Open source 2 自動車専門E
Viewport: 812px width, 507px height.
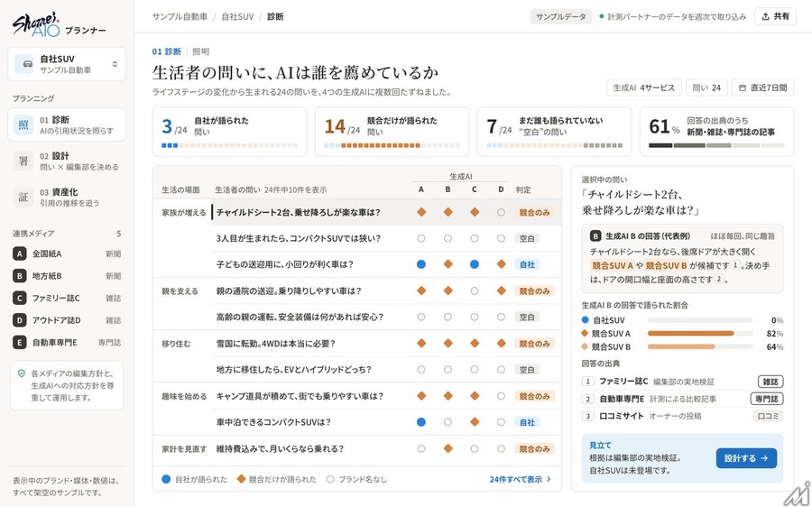pos(682,399)
